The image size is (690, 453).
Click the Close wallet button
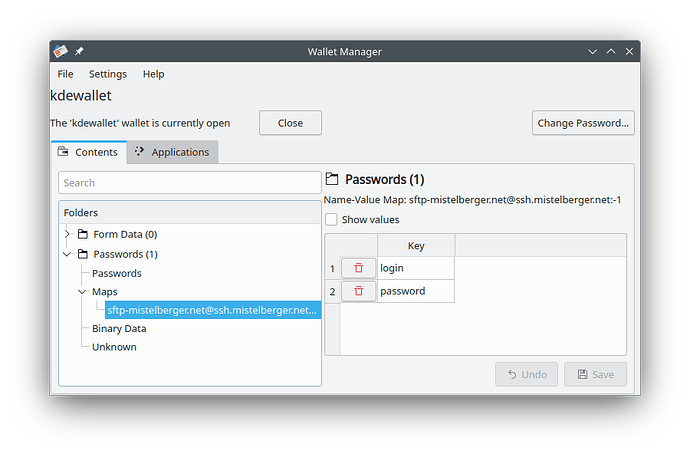[x=290, y=123]
